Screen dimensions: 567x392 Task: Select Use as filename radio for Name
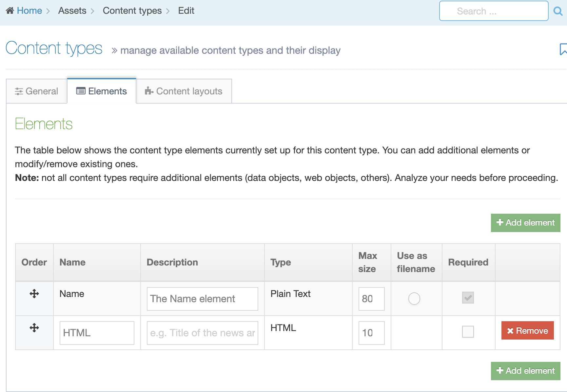[x=414, y=299]
